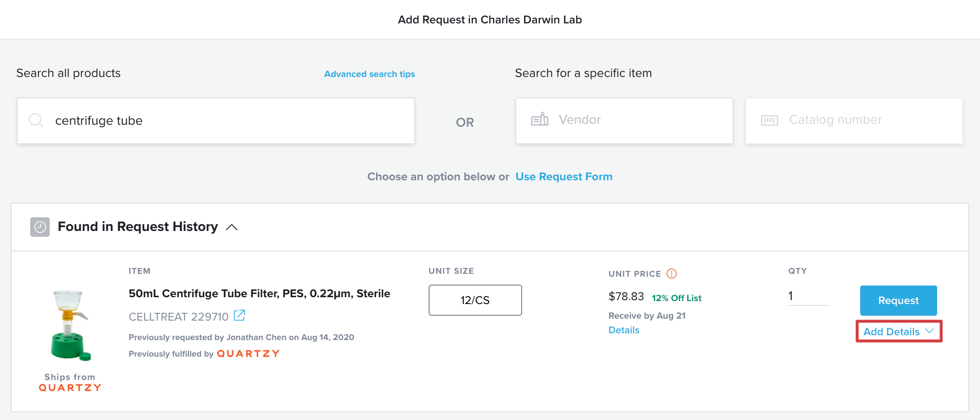This screenshot has height=420, width=980.
Task: Click the orange Quartzy logo under Previously fulfilled
Action: pos(248,354)
